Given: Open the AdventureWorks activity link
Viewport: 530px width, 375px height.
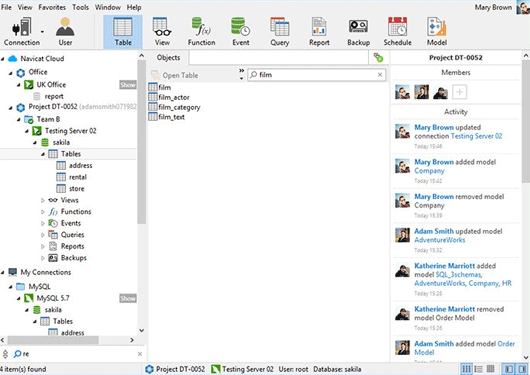Looking at the screenshot, I should (440, 240).
